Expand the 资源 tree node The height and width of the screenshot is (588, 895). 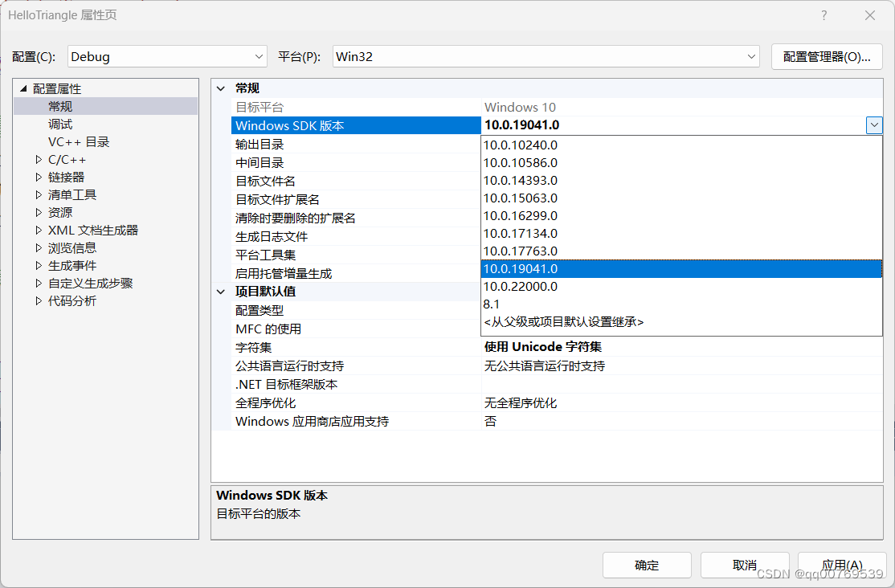point(39,212)
